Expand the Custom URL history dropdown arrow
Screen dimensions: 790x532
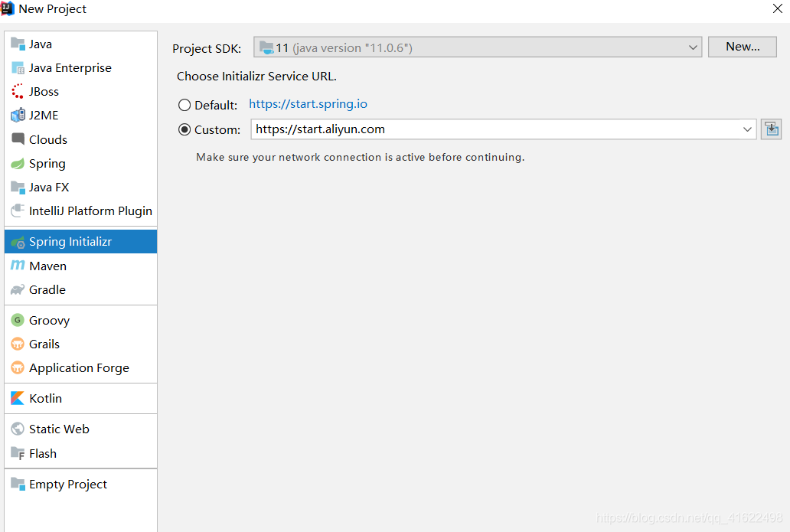[x=747, y=129]
